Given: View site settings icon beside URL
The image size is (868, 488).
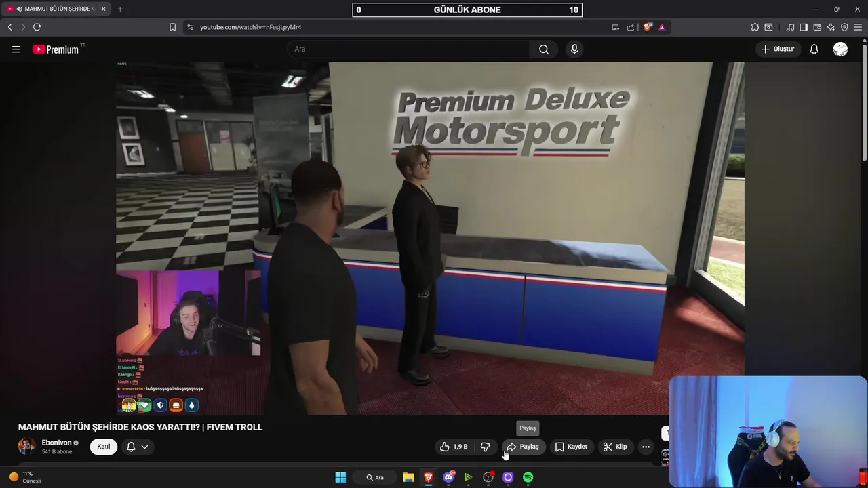Looking at the screenshot, I should coord(190,27).
